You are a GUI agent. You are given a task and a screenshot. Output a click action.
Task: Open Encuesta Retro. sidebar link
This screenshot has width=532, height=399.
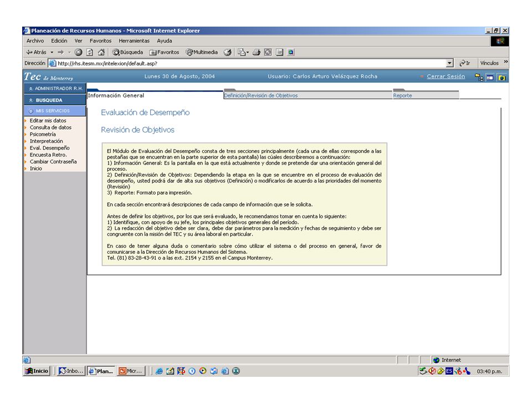point(48,155)
